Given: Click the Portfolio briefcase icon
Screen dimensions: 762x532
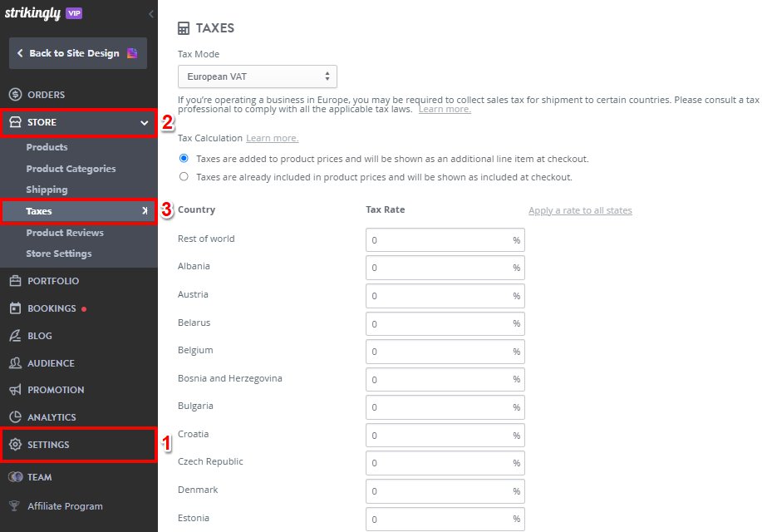Looking at the screenshot, I should click(15, 281).
